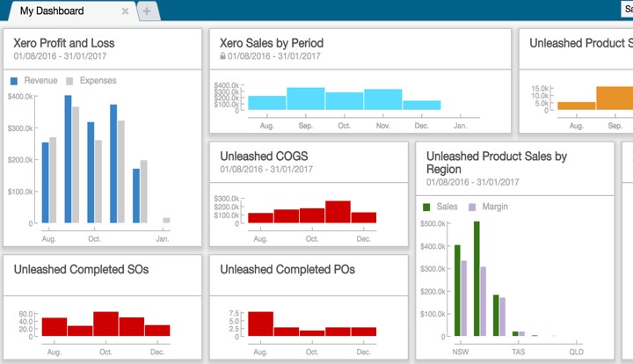Click the Sales legend label

(447, 207)
